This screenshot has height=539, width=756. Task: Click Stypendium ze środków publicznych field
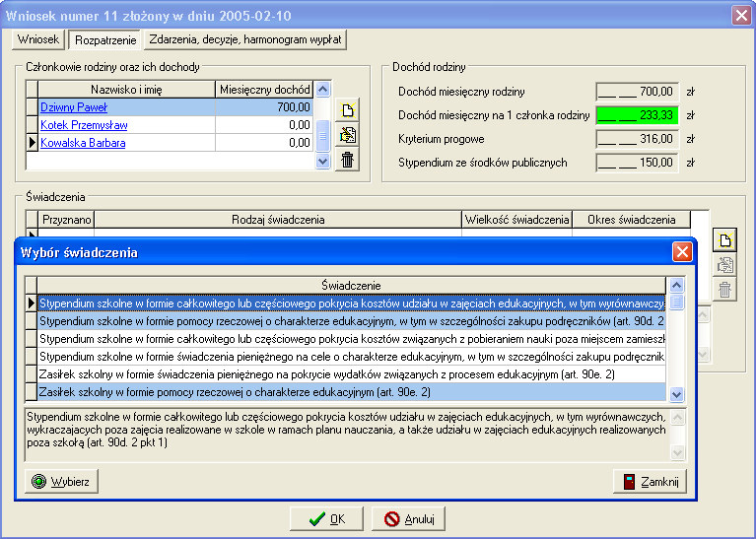(x=638, y=163)
